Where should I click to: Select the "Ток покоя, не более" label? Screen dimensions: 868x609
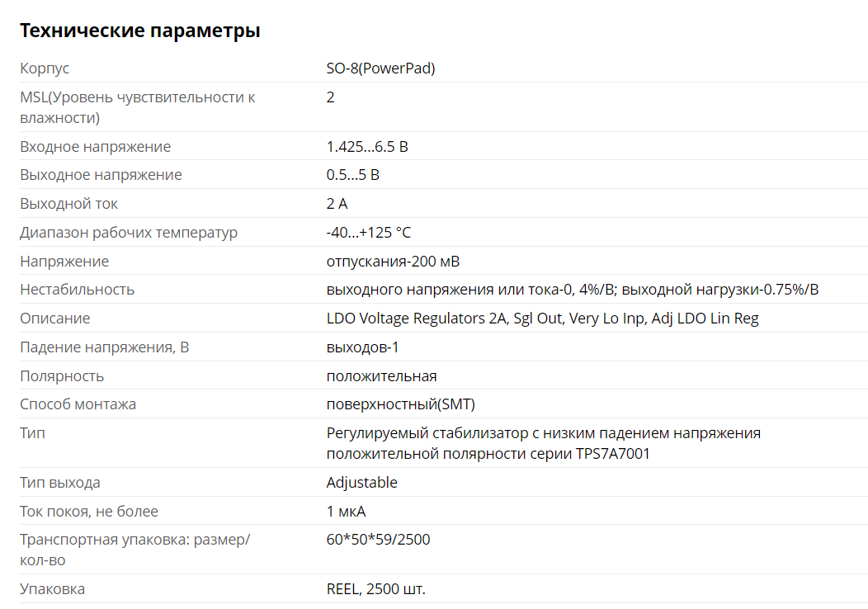[89, 512]
